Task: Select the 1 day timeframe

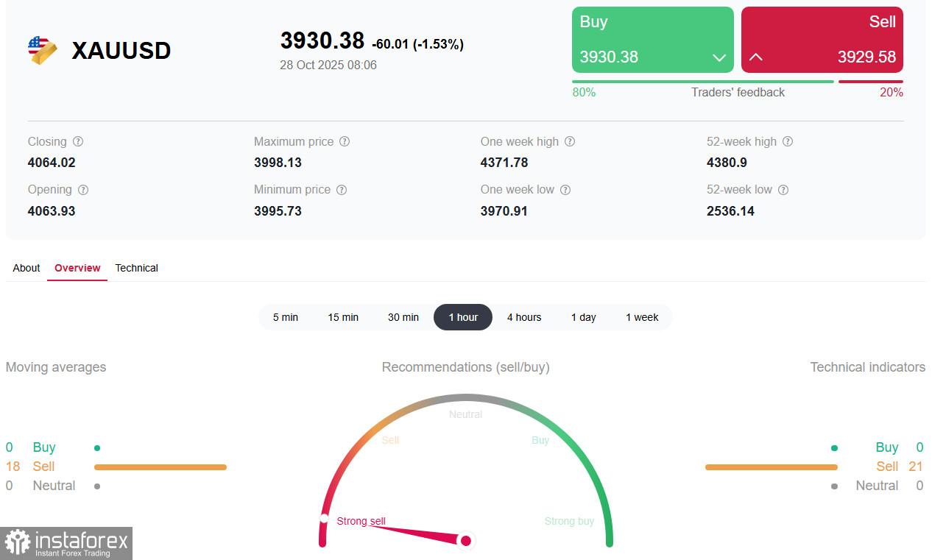Action: (x=583, y=317)
